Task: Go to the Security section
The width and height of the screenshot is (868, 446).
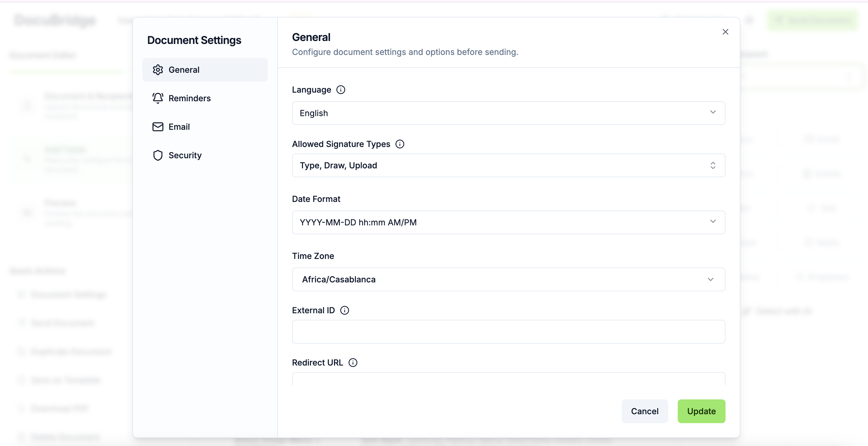Action: coord(205,155)
